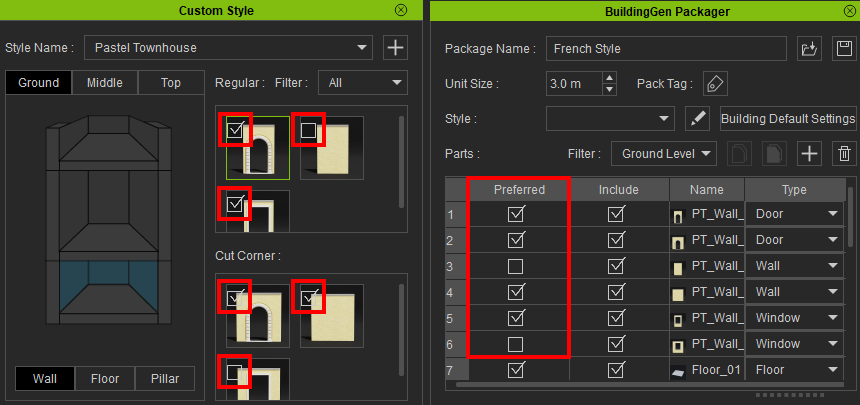
Task: Open the Style Name dropdown
Action: click(228, 48)
